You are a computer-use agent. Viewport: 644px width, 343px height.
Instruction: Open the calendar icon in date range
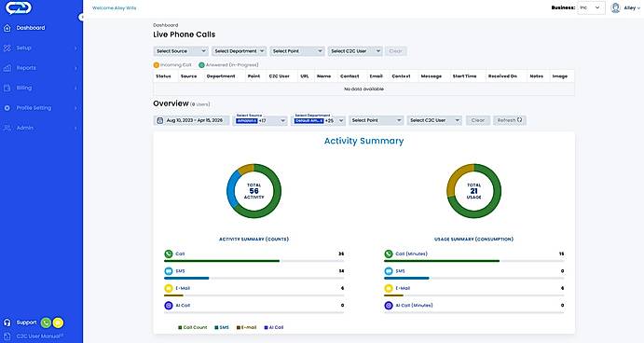point(160,120)
